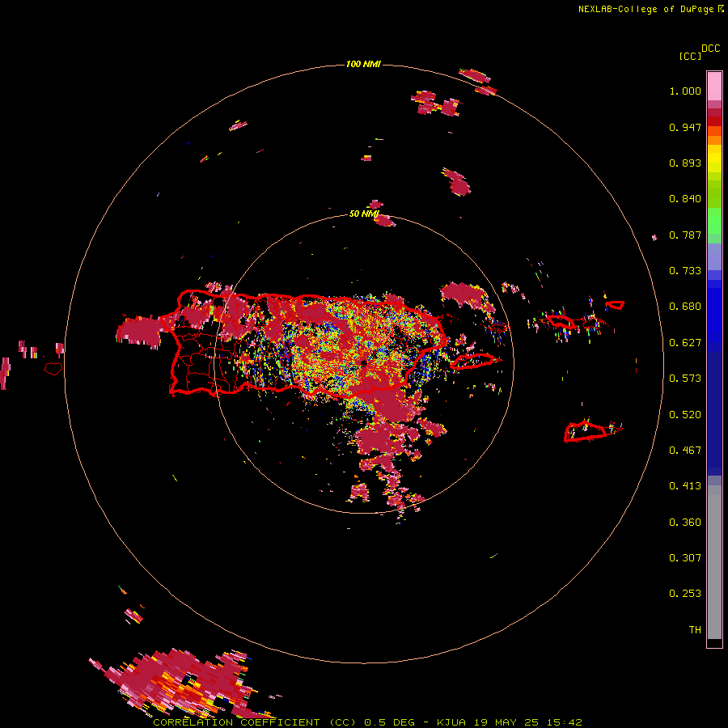The height and width of the screenshot is (728, 728).
Task: Click the 50 NMI range ring label
Action: click(x=364, y=214)
